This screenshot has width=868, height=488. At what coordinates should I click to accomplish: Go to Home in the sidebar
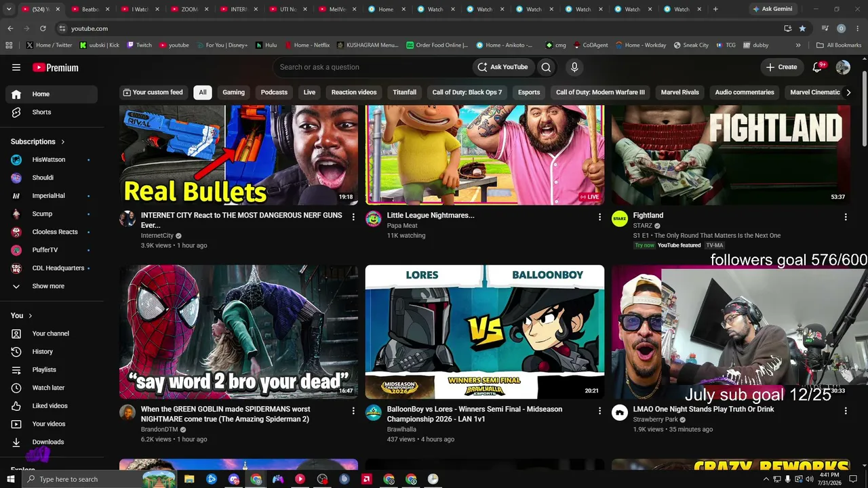[52, 94]
